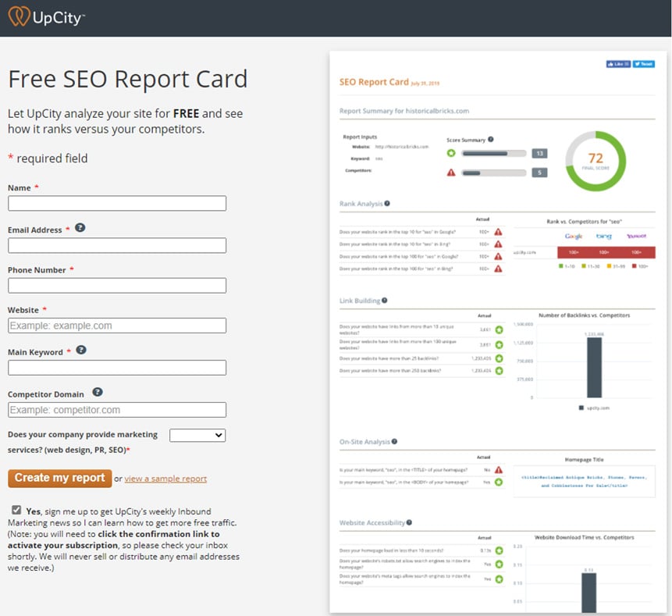Open the Email Address help tooltip icon

pyautogui.click(x=80, y=228)
